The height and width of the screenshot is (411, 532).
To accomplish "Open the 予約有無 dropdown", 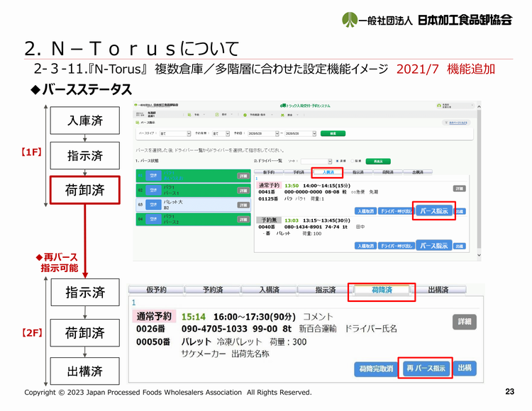I will [x=221, y=133].
